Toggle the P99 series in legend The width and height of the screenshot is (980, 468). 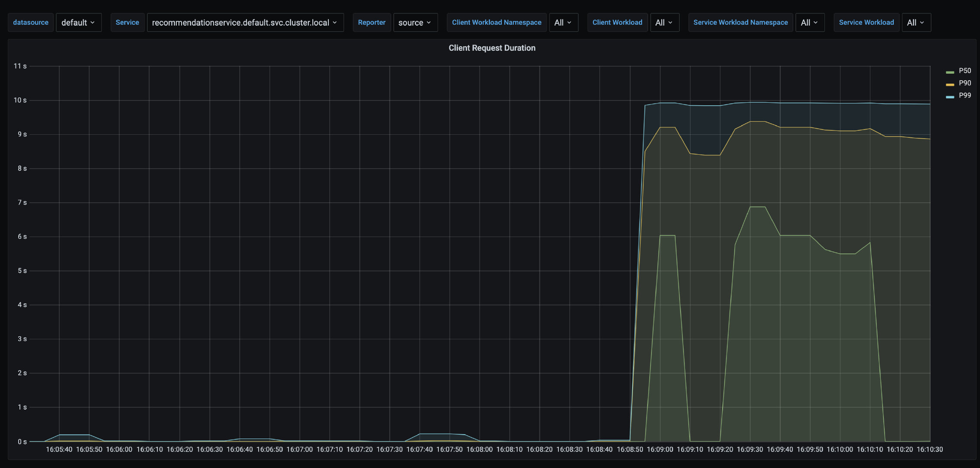pyautogui.click(x=964, y=95)
